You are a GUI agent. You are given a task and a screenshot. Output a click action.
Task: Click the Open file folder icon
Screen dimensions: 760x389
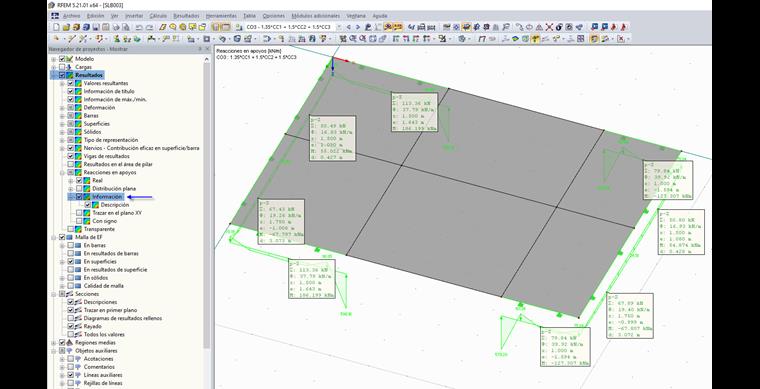[x=65, y=27]
